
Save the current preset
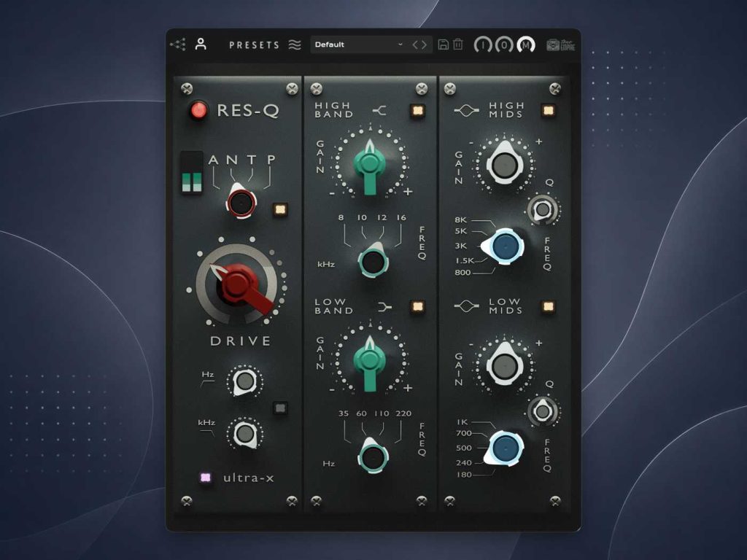click(x=443, y=44)
